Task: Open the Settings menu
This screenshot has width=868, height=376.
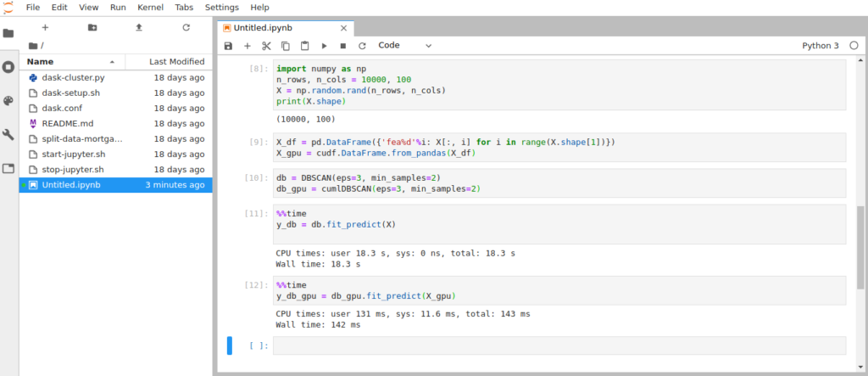Action: click(x=221, y=7)
